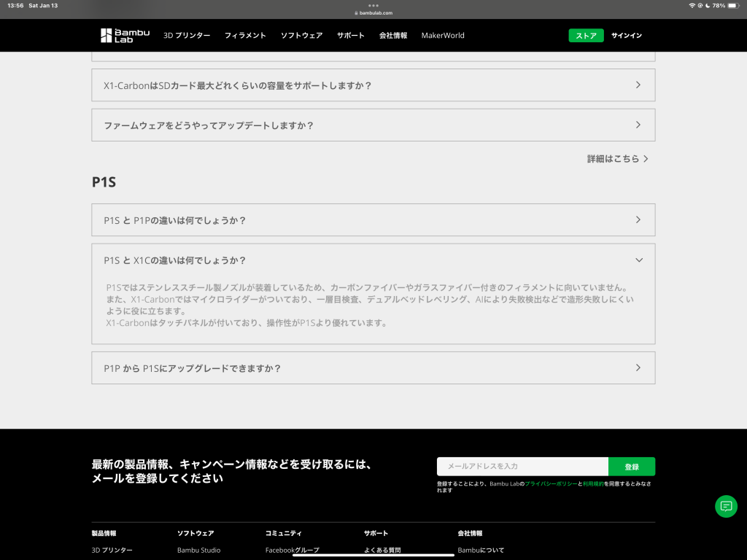
Task: Click the green ストア button
Action: (586, 36)
